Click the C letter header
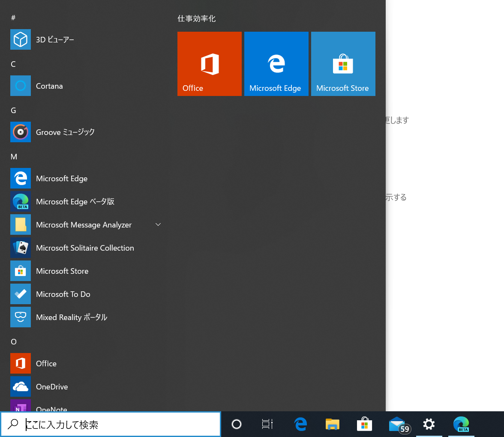Screen dimensions: 504x437 13,64
